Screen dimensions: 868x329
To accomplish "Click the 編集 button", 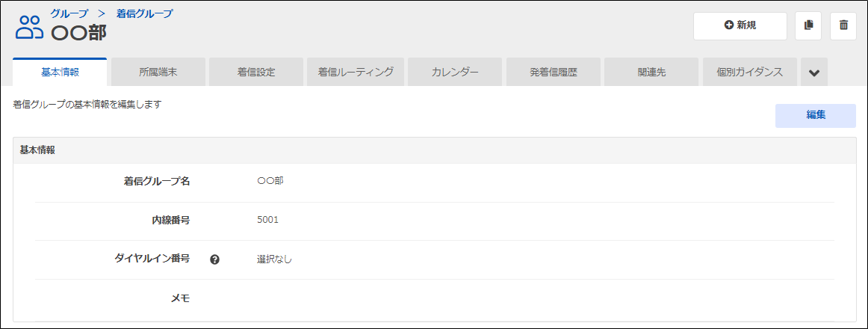I will tap(816, 116).
